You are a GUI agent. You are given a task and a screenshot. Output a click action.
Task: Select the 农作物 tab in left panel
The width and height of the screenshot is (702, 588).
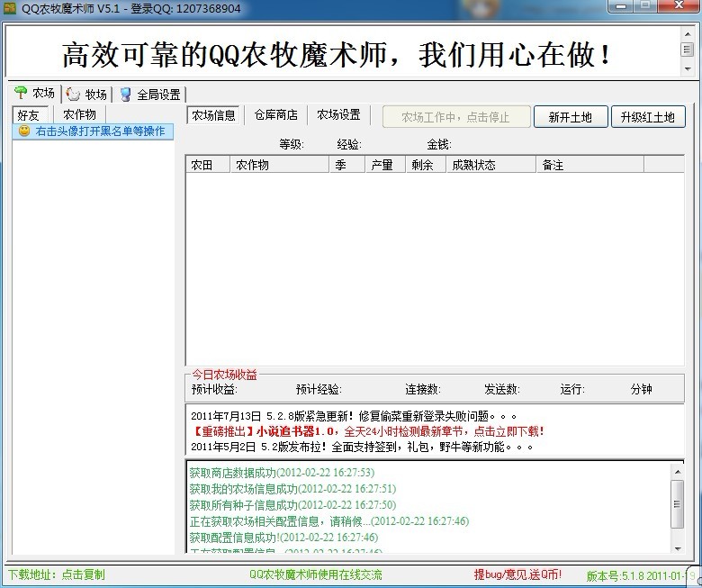(x=79, y=115)
